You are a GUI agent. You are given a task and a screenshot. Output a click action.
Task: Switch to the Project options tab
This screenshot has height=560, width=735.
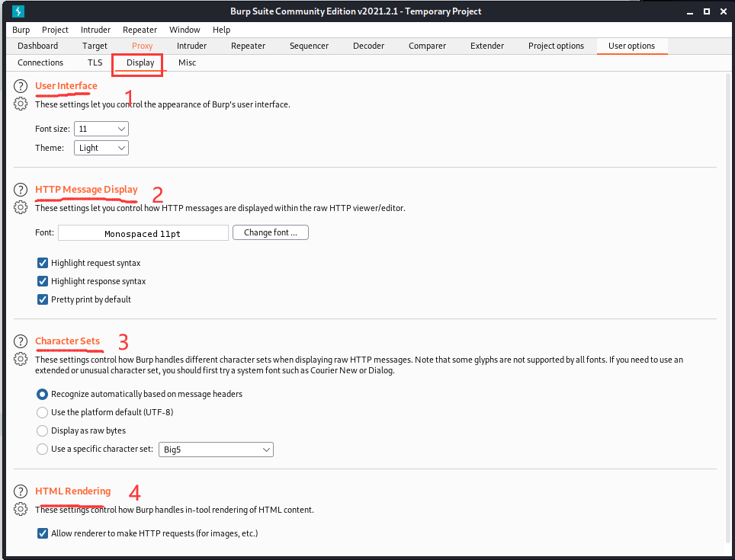[556, 46]
